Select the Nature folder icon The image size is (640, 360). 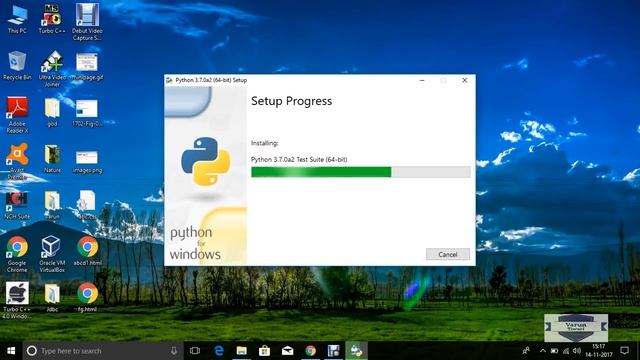52,159
